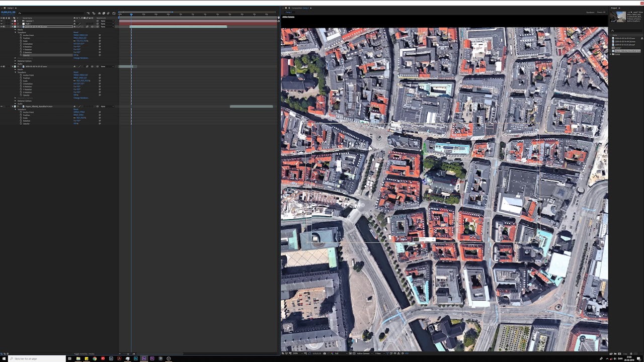Expand Masks group under layer 3

coord(15,30)
